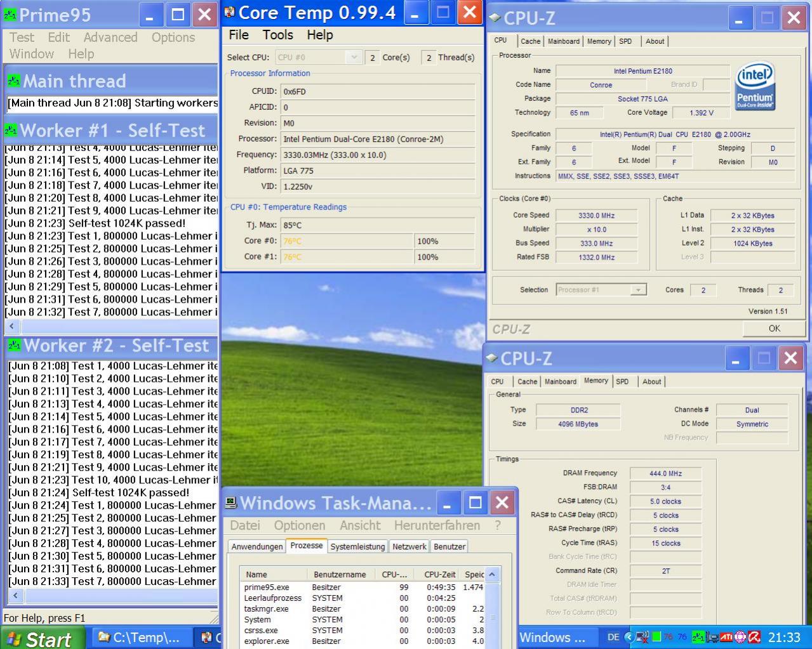The image size is (812, 649).
Task: Open the Datei menu in Task Manager
Action: click(x=245, y=525)
